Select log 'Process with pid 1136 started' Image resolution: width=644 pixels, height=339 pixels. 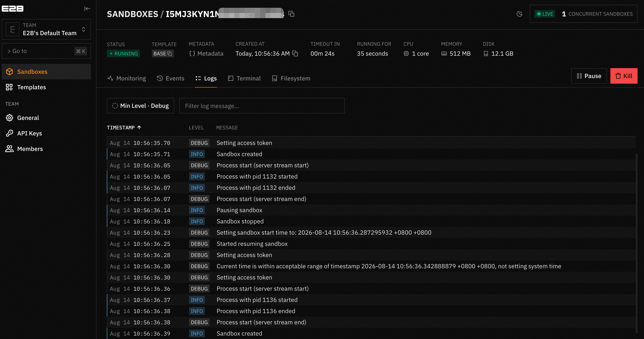click(371, 300)
